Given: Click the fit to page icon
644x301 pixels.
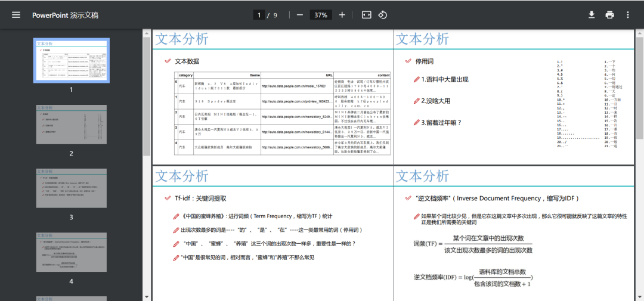Looking at the screenshot, I should coord(366,15).
